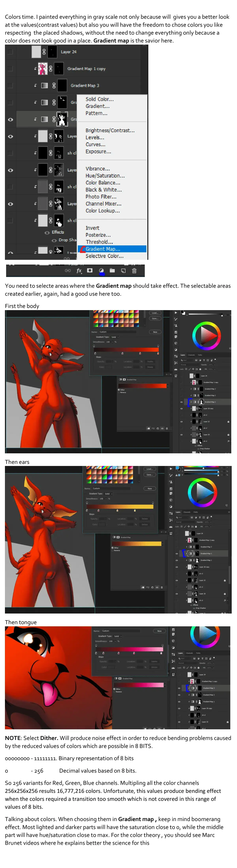Click the chain link icon beside Layer 24 in the large layers list
The image size is (237, 868).
pyautogui.click(x=44, y=52)
